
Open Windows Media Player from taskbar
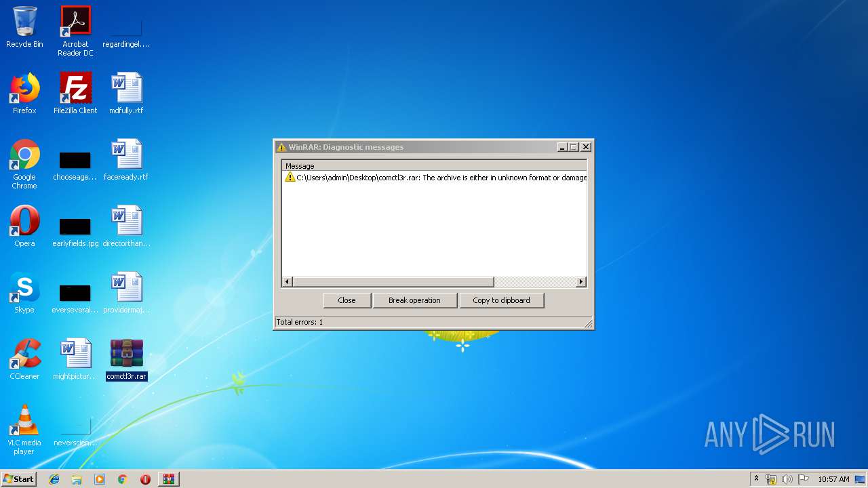[x=100, y=479]
